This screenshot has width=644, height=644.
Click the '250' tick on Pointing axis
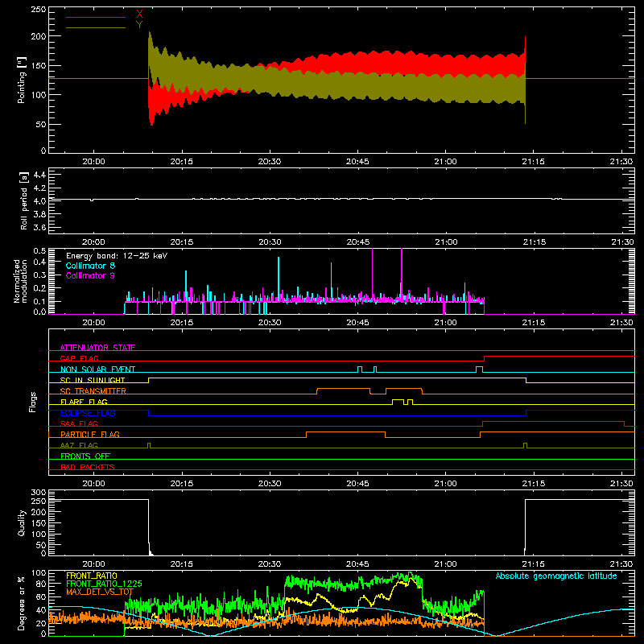(x=39, y=9)
